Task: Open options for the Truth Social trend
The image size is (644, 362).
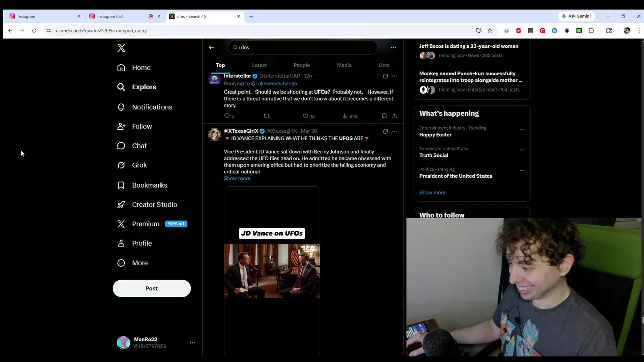Action: pyautogui.click(x=522, y=150)
